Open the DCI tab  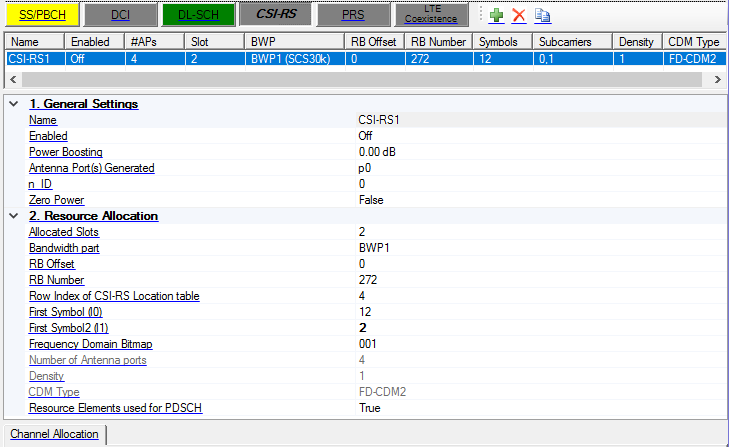pos(120,14)
